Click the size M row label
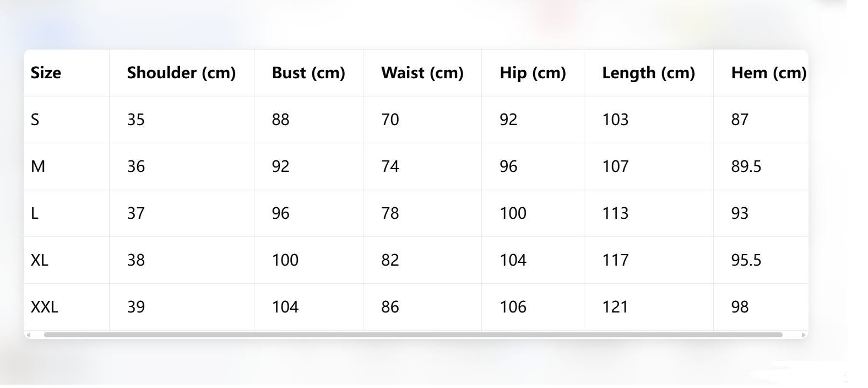Image resolution: width=868 pixels, height=388 pixels. tap(37, 166)
